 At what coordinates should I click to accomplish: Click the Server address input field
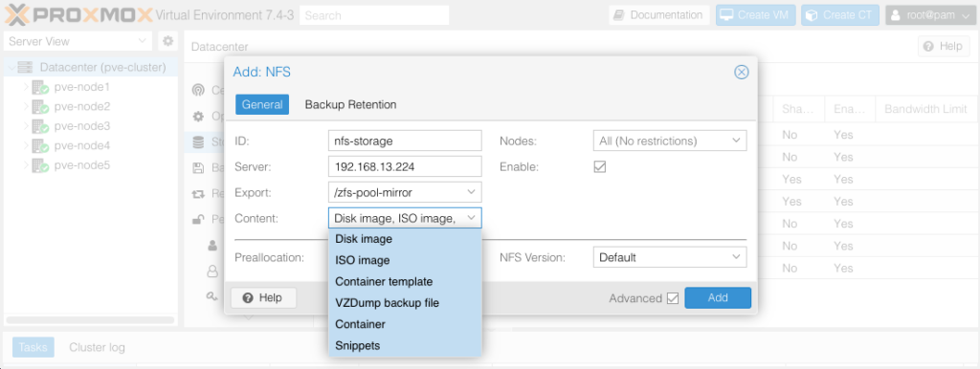click(405, 166)
